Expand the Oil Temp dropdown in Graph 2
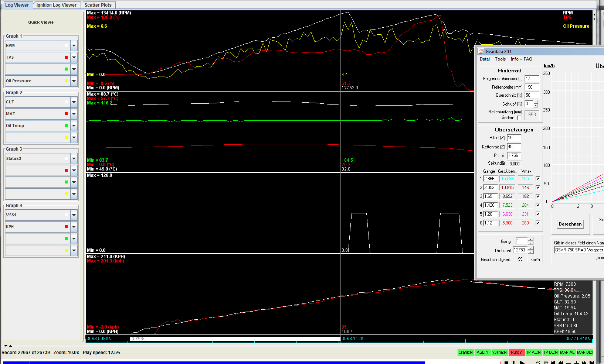The image size is (604, 364). click(74, 126)
